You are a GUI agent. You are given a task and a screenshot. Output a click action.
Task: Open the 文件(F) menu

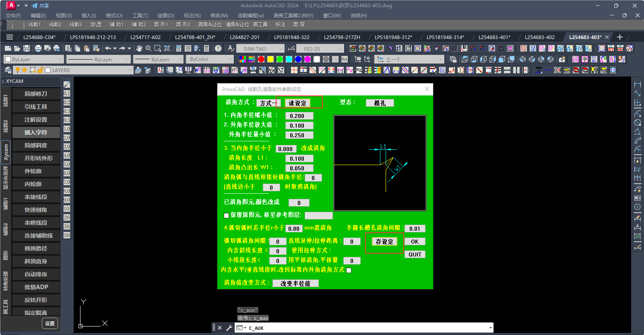coord(13,15)
